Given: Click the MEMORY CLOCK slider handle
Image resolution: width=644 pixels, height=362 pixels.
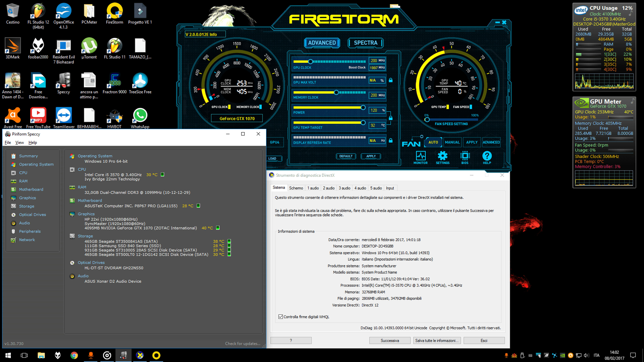Looking at the screenshot, I should coord(336,93).
